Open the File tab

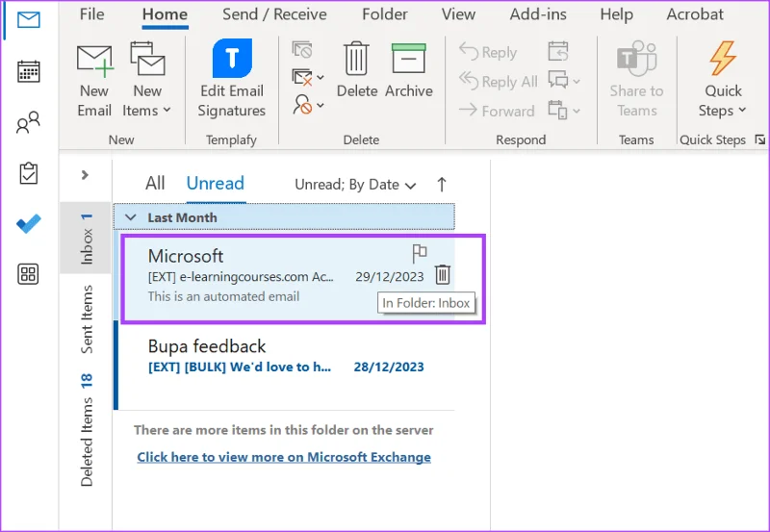[91, 14]
